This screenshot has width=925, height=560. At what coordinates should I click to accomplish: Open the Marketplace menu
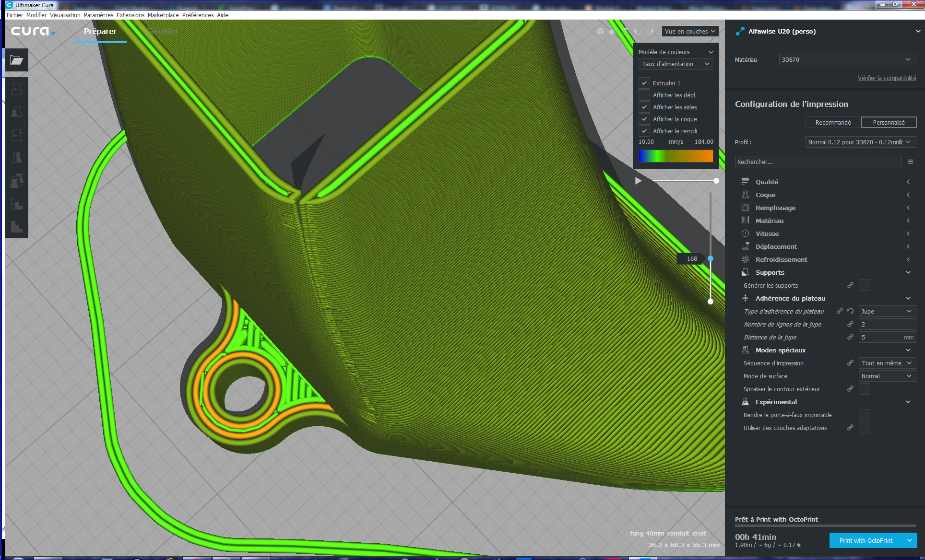click(x=163, y=15)
